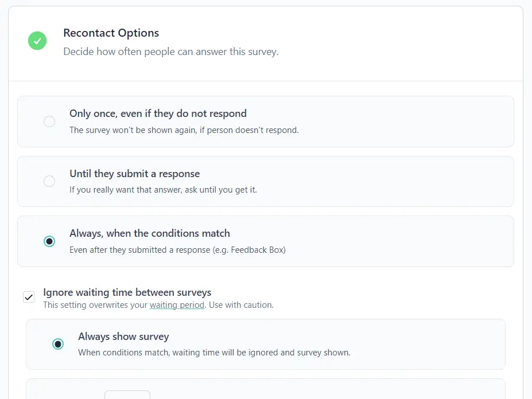This screenshot has width=532, height=399.
Task: Click 'Always, when the conditions match' heading
Action: [150, 233]
